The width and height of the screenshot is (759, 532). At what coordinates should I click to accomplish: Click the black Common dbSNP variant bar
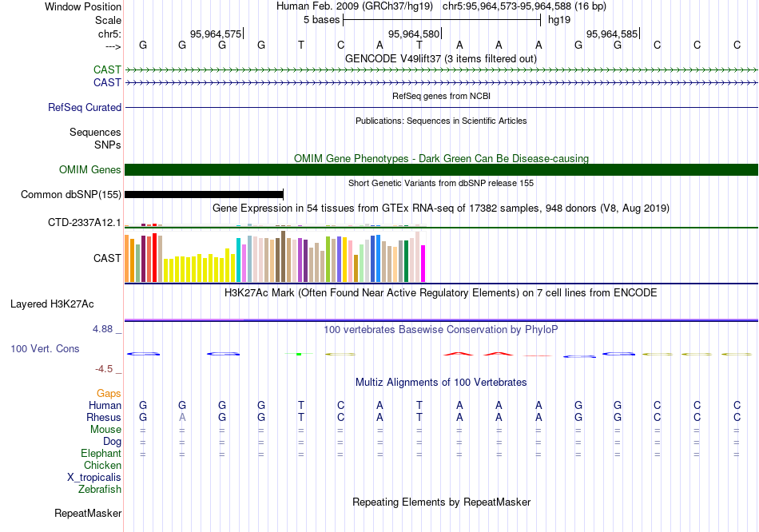pyautogui.click(x=204, y=195)
